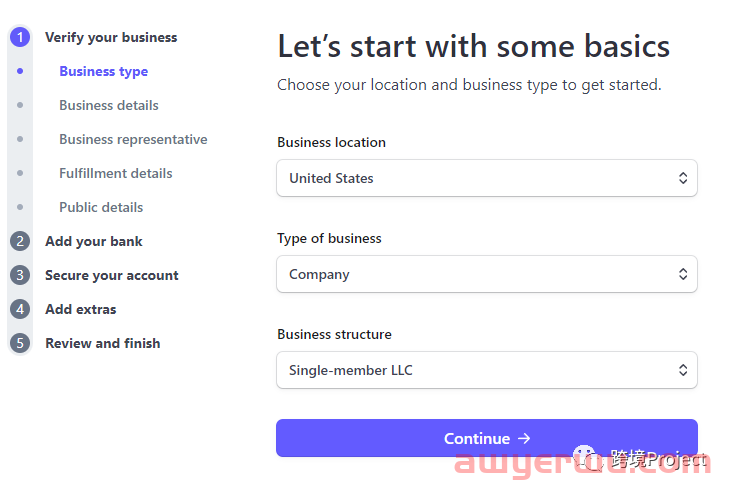The height and width of the screenshot is (493, 730).
Task: Click the step 2 number circle
Action: click(x=20, y=241)
